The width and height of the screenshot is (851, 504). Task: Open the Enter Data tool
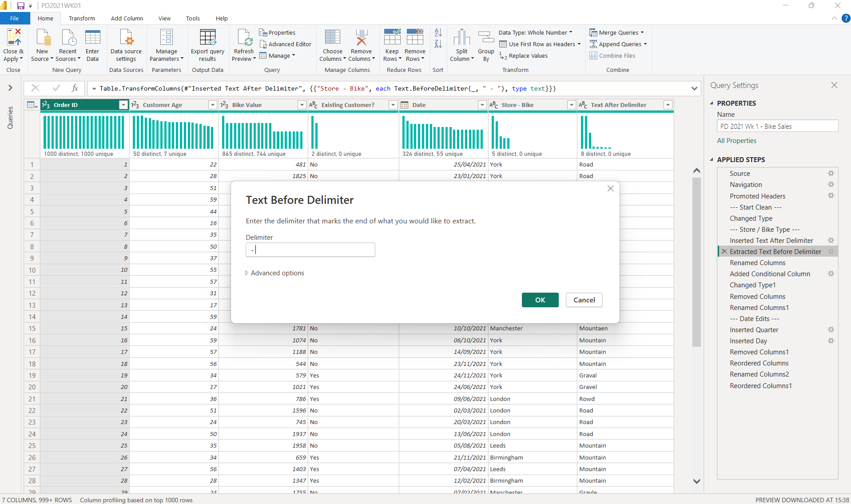click(x=92, y=38)
